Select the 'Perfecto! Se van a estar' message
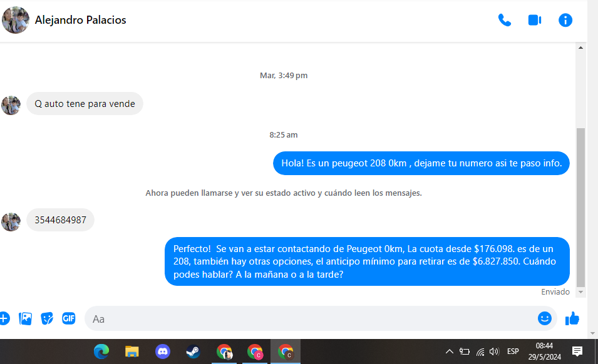This screenshot has height=364, width=598. coord(368,261)
